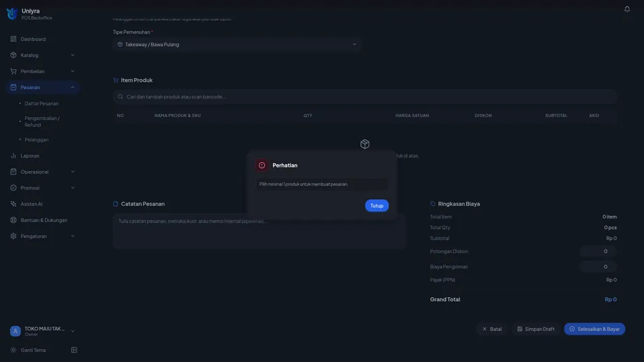This screenshot has height=362, width=644.
Task: Click the Katalog box icon
Action: (13, 55)
